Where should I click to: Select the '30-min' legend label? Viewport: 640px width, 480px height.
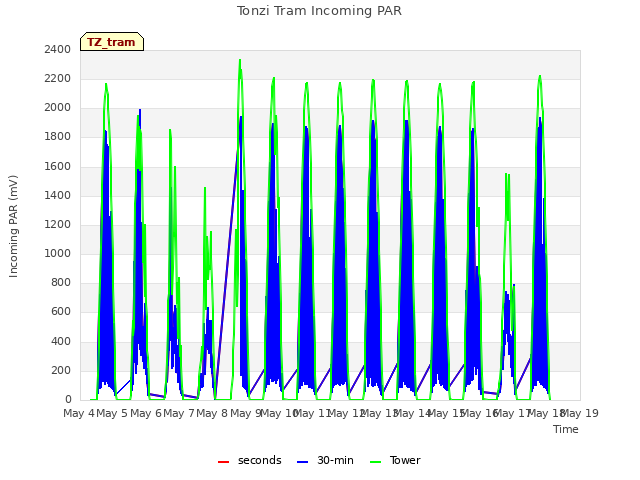coord(335,460)
